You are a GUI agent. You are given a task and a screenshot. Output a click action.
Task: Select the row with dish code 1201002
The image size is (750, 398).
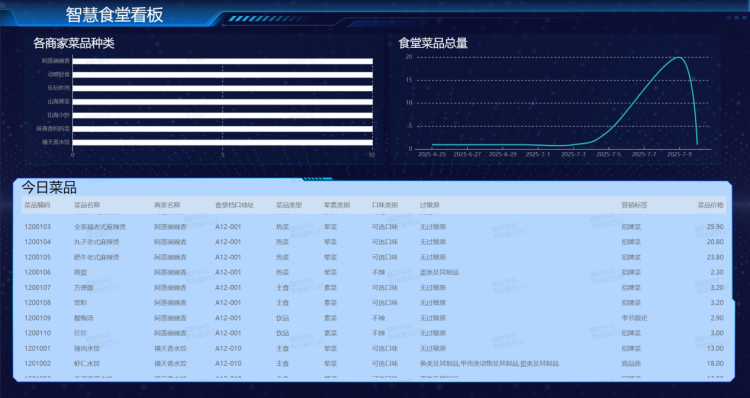(x=374, y=364)
